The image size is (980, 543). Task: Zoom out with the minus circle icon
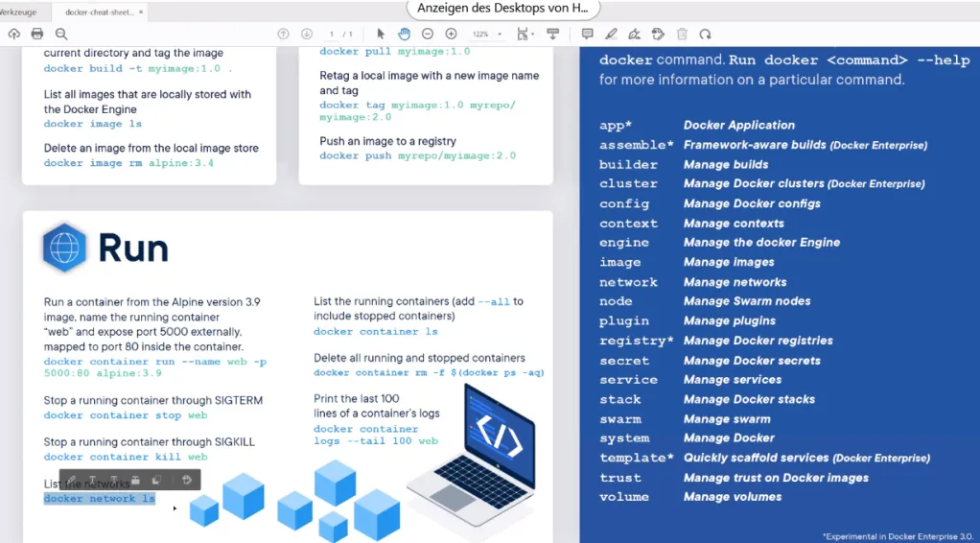tap(428, 35)
